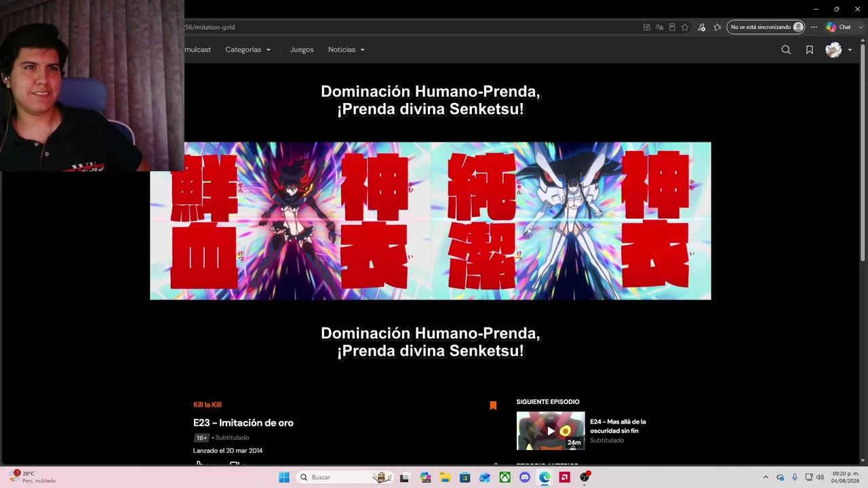Expand the Noticias dropdown
The height and width of the screenshot is (488, 868).
point(347,49)
